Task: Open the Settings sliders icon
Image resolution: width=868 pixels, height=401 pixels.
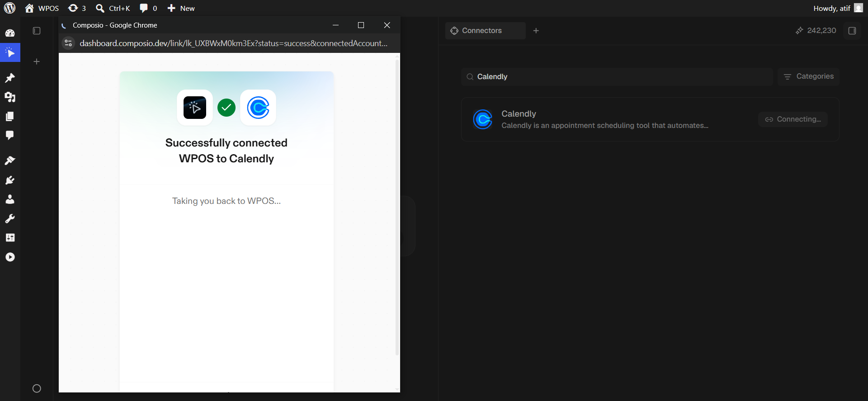Action: 10,238
